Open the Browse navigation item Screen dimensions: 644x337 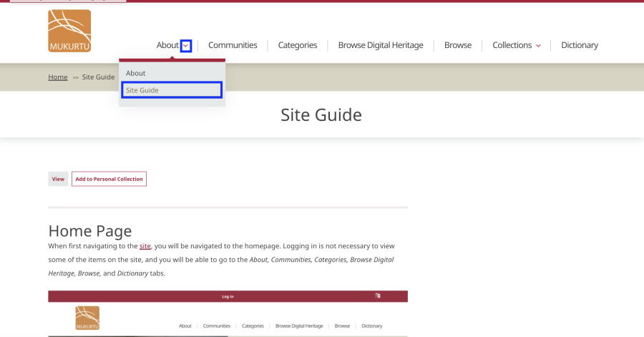(x=458, y=45)
